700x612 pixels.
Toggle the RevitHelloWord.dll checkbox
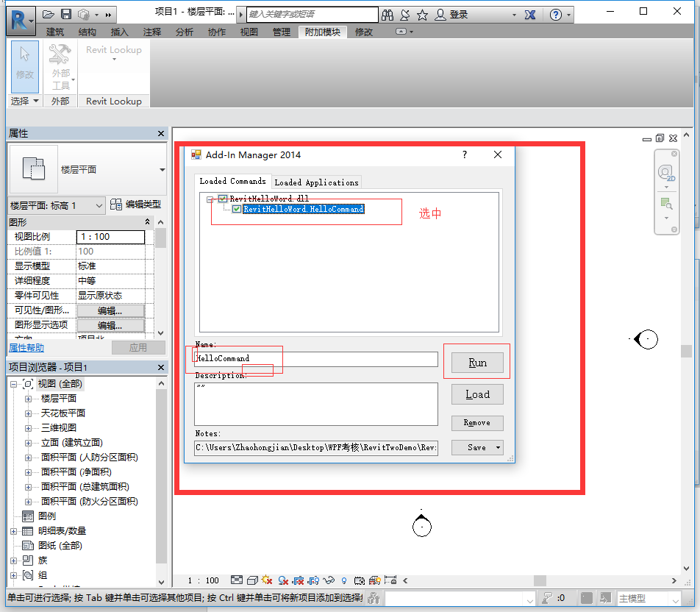tap(223, 199)
